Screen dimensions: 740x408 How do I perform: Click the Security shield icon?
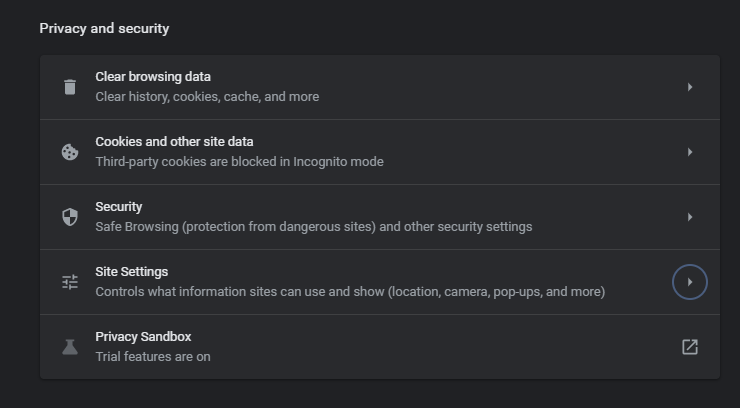(x=69, y=217)
